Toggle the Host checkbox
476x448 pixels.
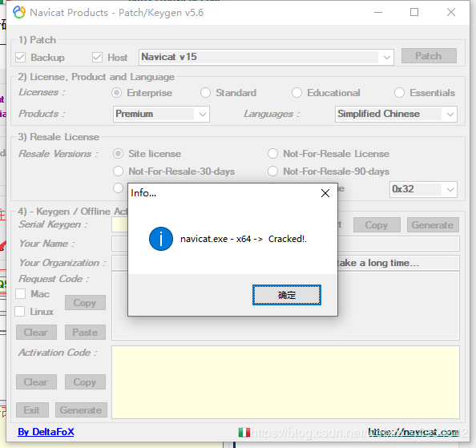[x=97, y=57]
